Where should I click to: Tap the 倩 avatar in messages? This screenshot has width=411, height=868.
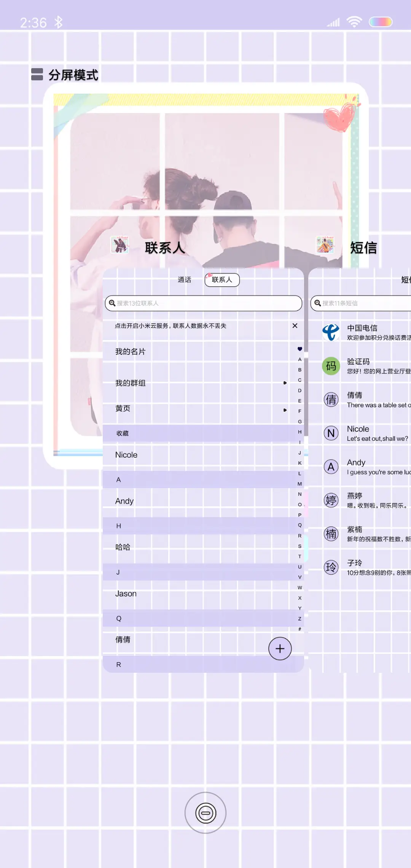(331, 400)
